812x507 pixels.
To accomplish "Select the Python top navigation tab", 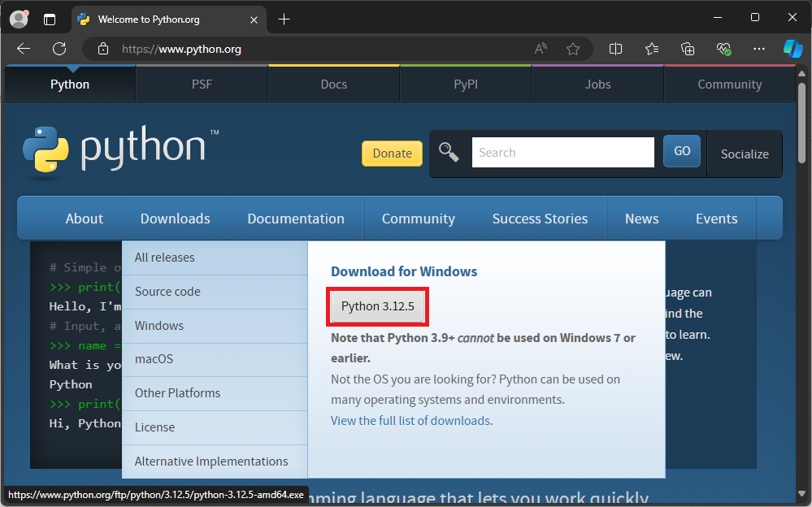I will [x=69, y=84].
